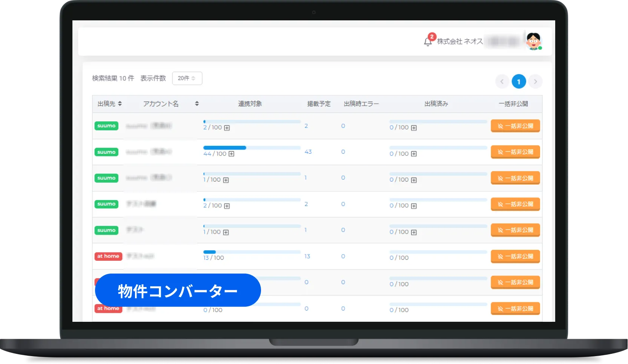628x364 pixels.
Task: Click the plus icon beside 1/100 in the third suumo row
Action: click(x=226, y=180)
